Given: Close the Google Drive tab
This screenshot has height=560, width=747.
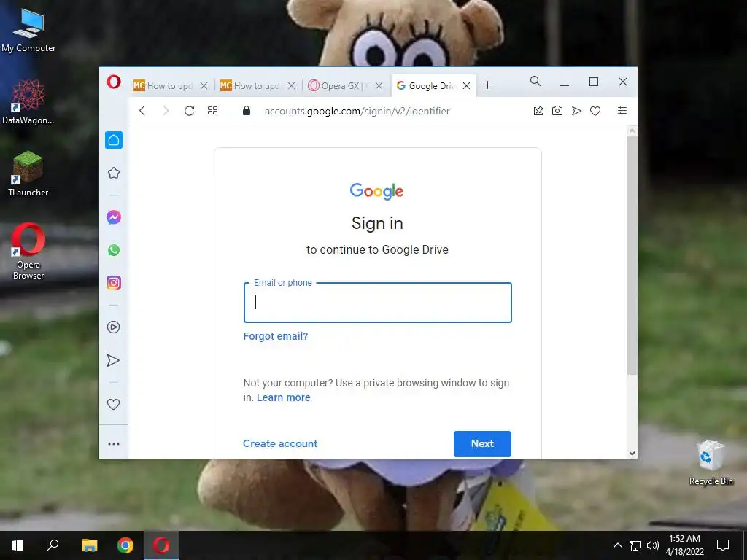Looking at the screenshot, I should 466,86.
